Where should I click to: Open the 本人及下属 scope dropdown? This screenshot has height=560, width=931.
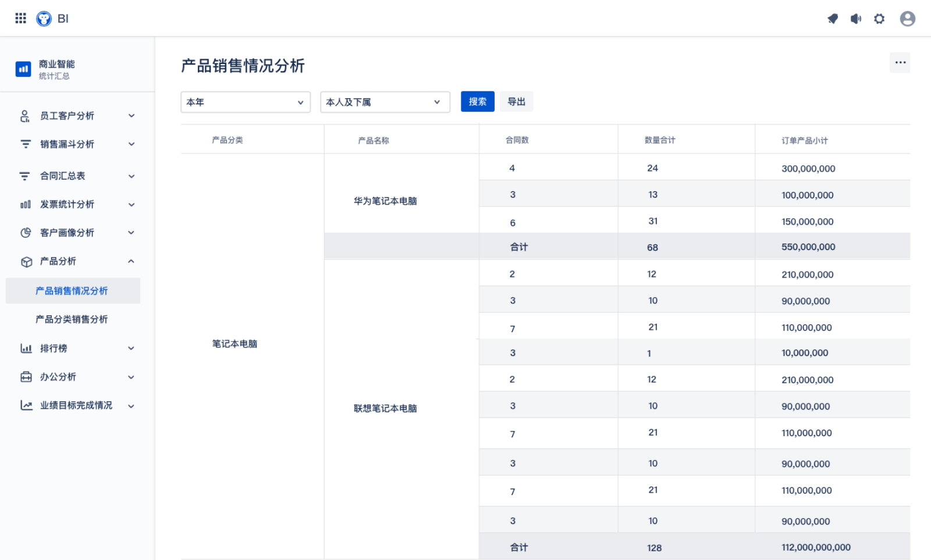(x=385, y=102)
